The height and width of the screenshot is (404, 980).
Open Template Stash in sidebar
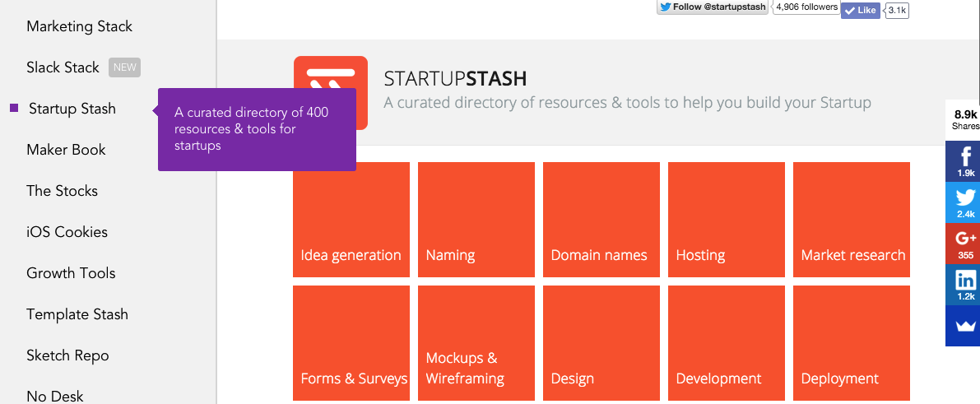(77, 314)
